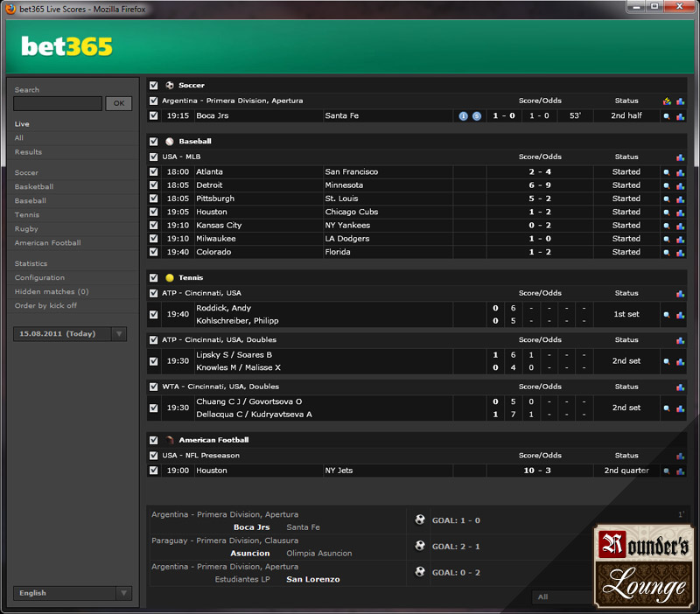The image size is (700, 614).
Task: Open magnifier details for Boca Jrs vs Santa Fe
Action: point(667,116)
